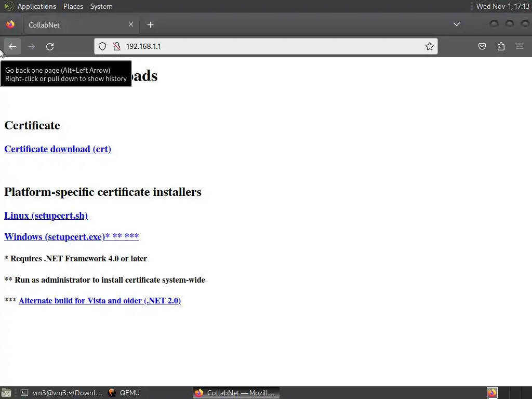
Task: Open the Extensions puzzle icon
Action: pos(501,46)
